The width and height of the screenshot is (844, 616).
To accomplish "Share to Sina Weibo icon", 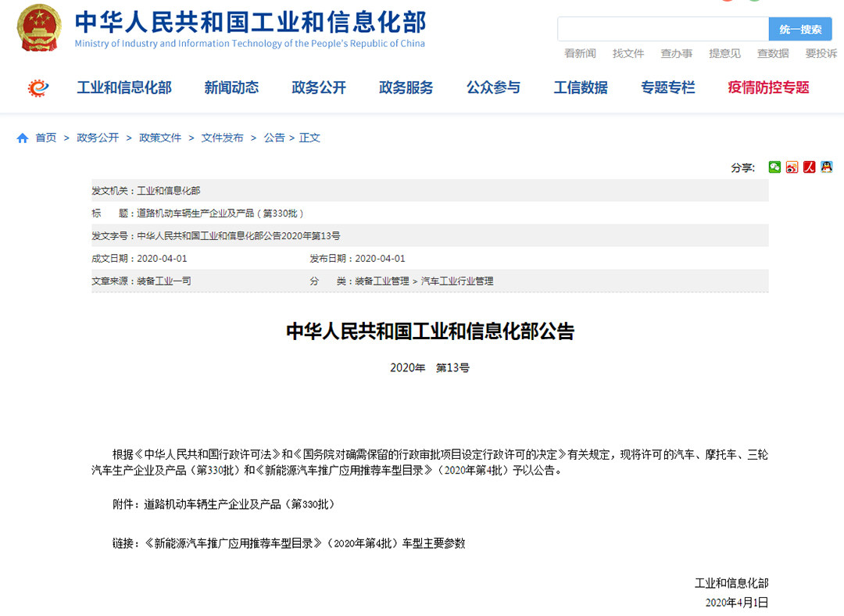I will click(792, 167).
